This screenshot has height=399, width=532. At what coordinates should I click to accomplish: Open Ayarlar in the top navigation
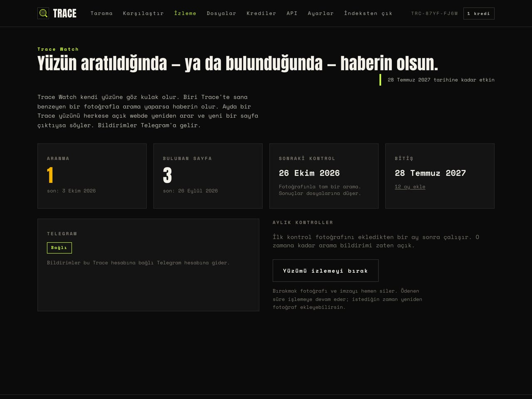coord(321,13)
